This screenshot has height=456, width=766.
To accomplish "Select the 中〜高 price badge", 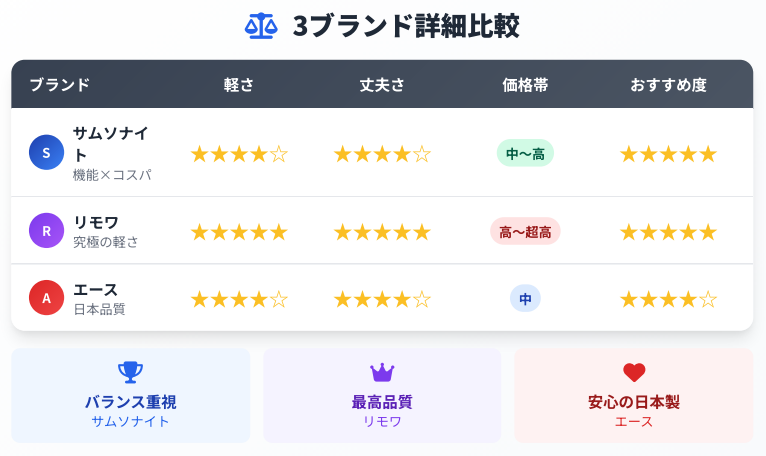I will (x=525, y=153).
